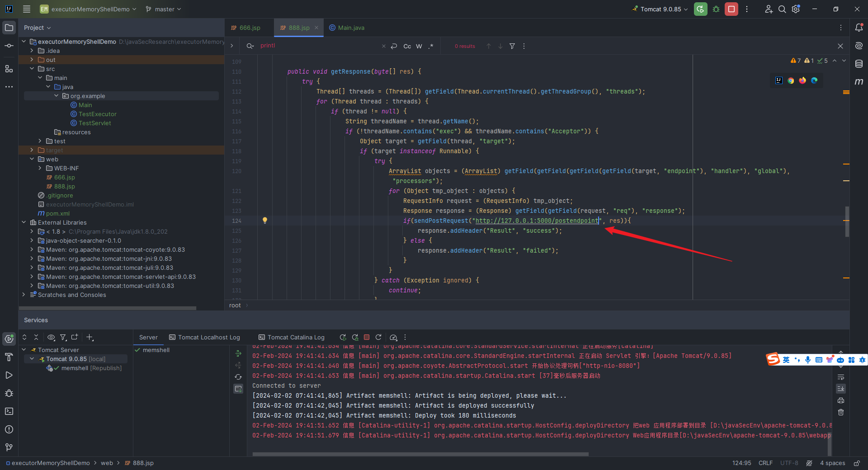Switch to the Main.java editor tab
This screenshot has height=470, width=868.
point(347,28)
